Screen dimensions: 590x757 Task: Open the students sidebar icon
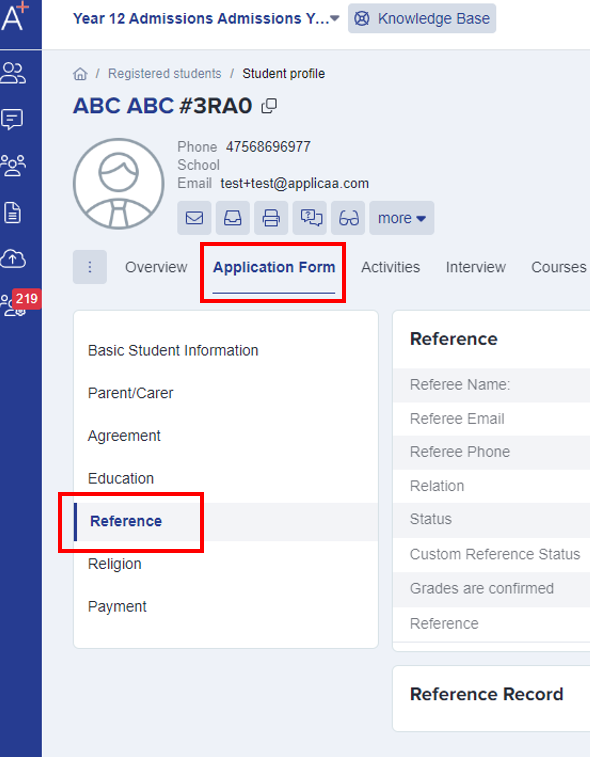tap(13, 73)
